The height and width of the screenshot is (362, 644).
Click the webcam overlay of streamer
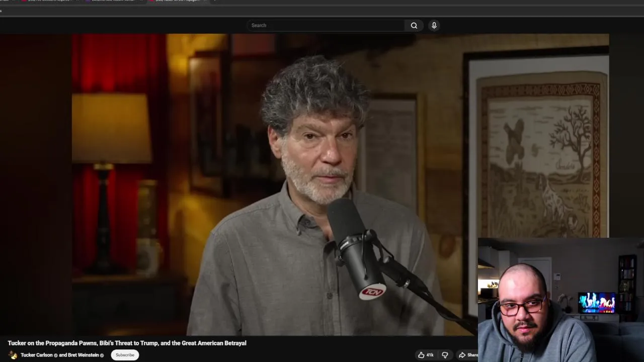coord(561,300)
